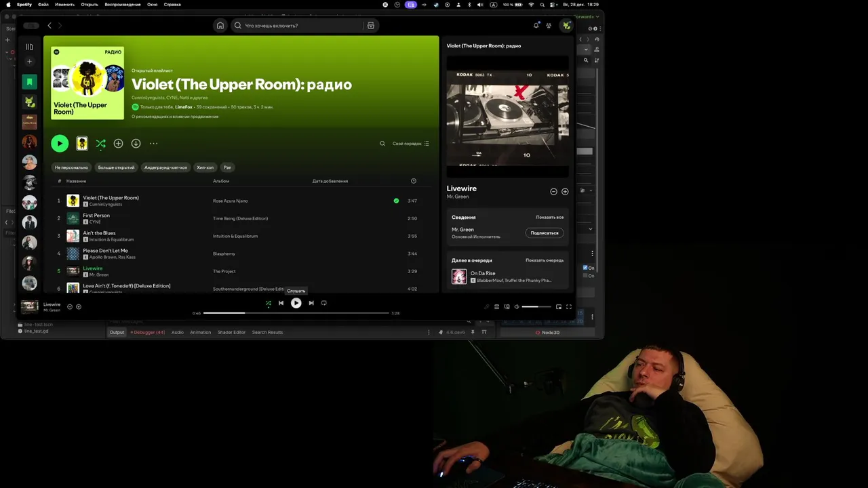868x488 pixels.
Task: Collapse the Your Library sidebar icon
Action: click(29, 47)
